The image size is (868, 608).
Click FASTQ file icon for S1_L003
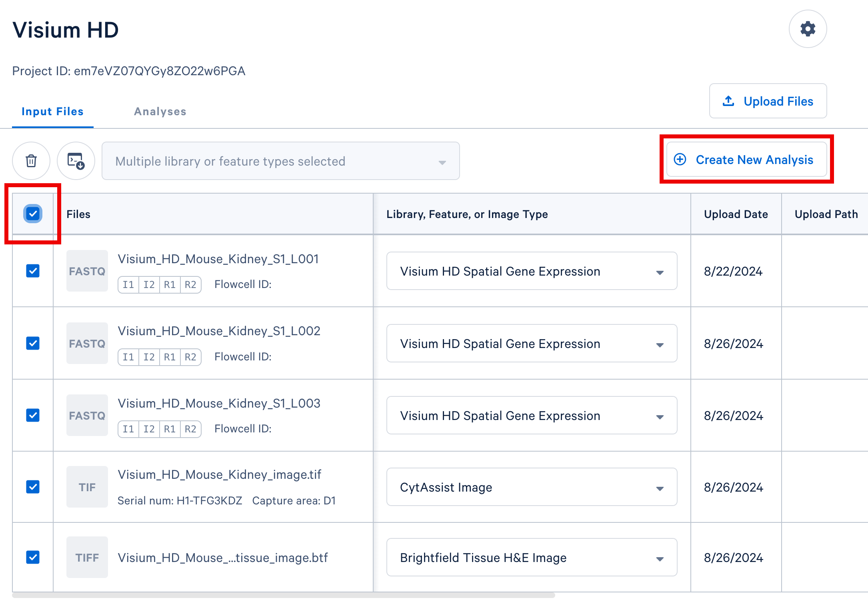click(87, 416)
